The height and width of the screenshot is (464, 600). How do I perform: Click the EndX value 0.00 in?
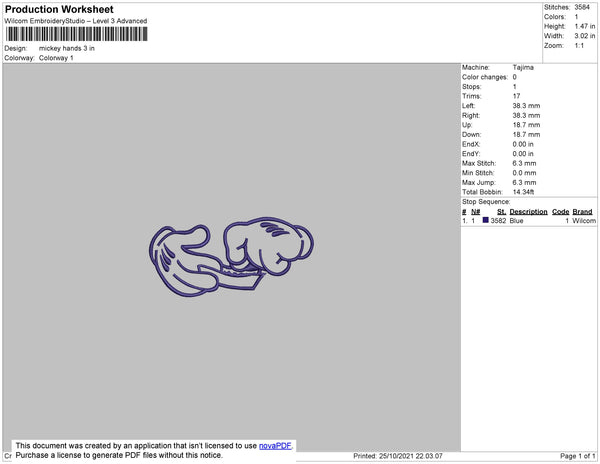point(523,144)
